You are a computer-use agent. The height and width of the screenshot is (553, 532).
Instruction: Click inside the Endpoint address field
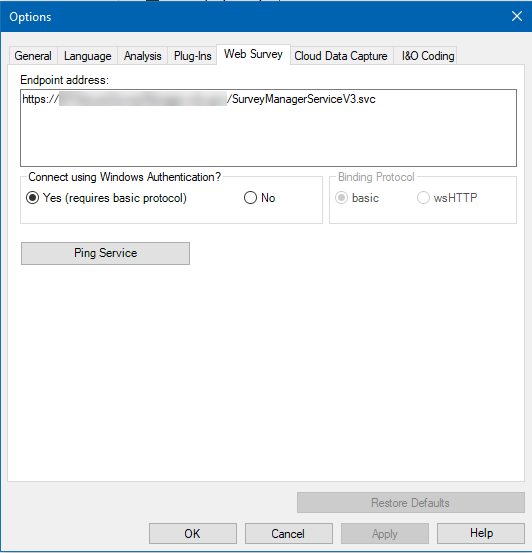(x=268, y=128)
